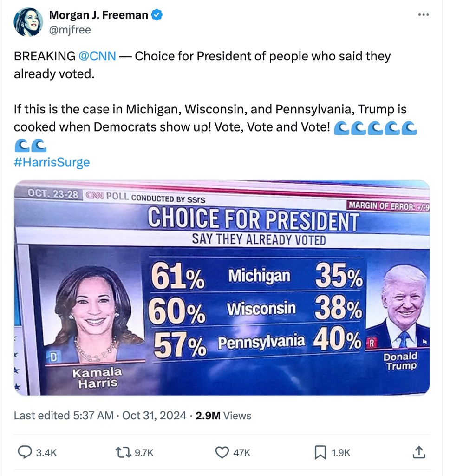Click the 3.4K replies count
450x476 pixels.
pyautogui.click(x=46, y=453)
